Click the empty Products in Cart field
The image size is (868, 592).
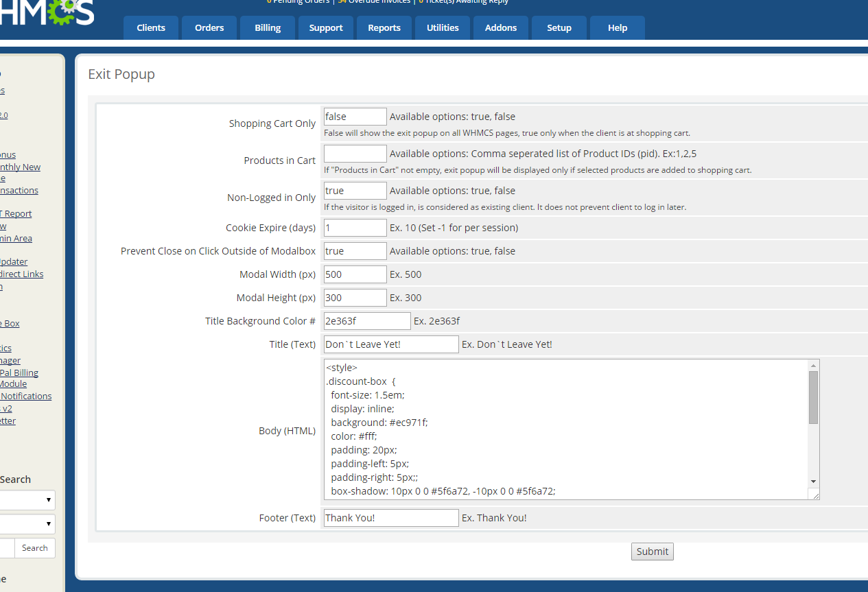tap(355, 154)
